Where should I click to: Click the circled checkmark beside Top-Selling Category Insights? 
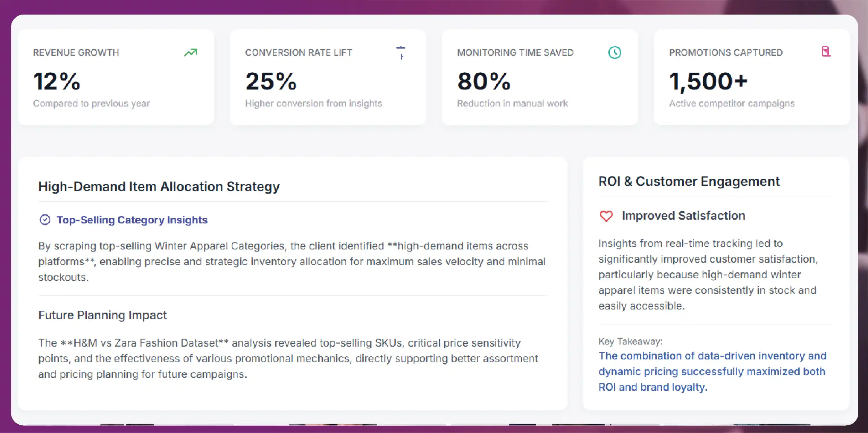point(45,220)
